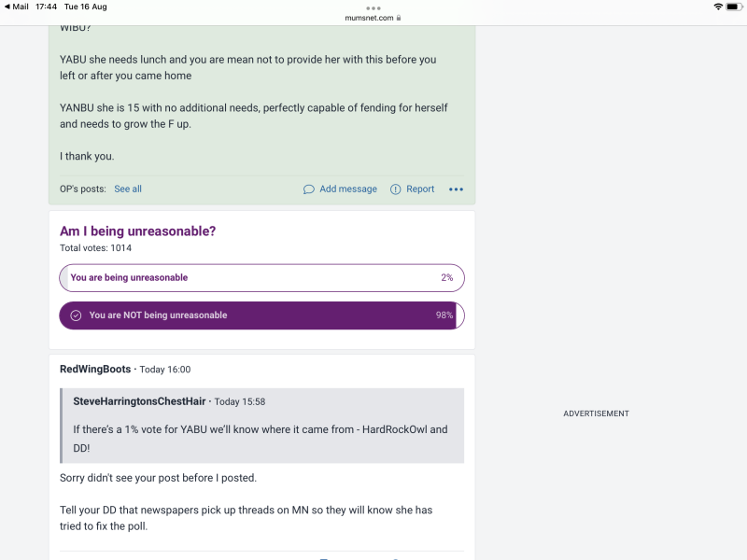The height and width of the screenshot is (560, 747).
Task: Tap the battery status icon
Action: click(x=734, y=7)
